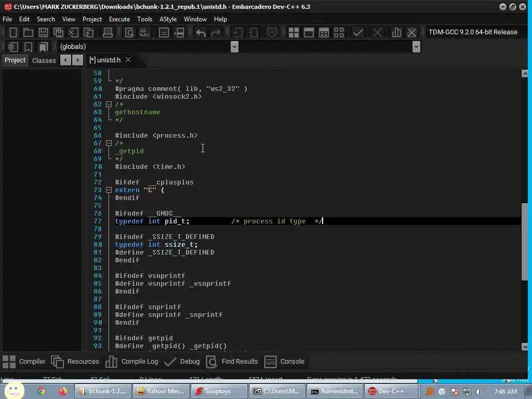Rebuild all with four-squares icon
This screenshot has width=532, height=399.
coord(339,33)
